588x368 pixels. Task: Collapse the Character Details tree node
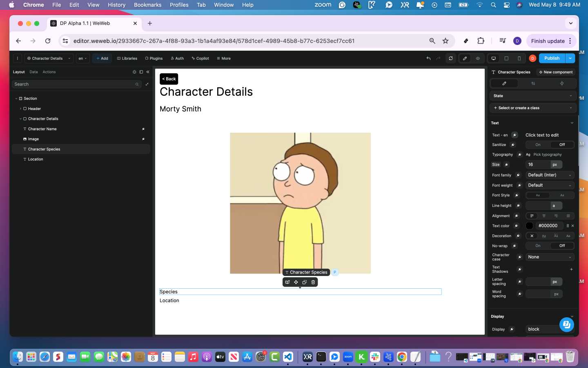pyautogui.click(x=20, y=119)
